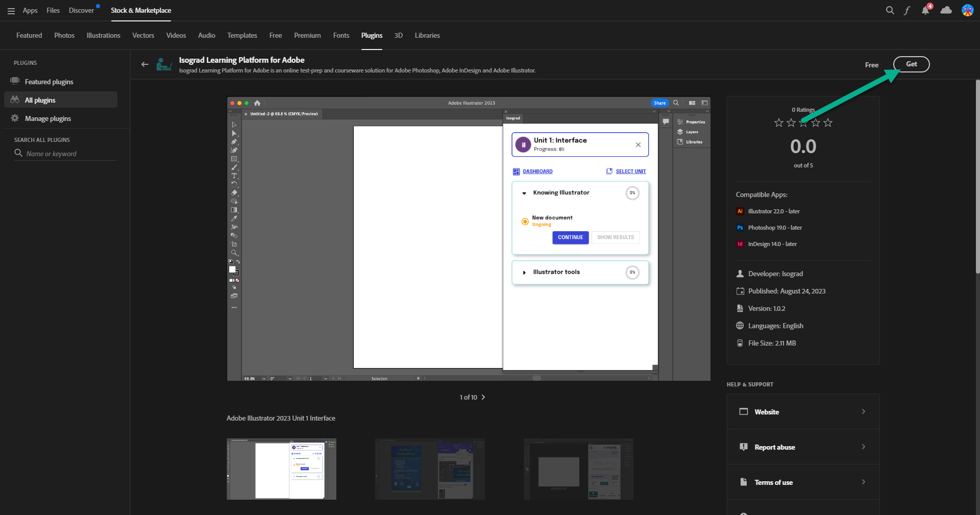Switch to the Files tab

pyautogui.click(x=53, y=10)
